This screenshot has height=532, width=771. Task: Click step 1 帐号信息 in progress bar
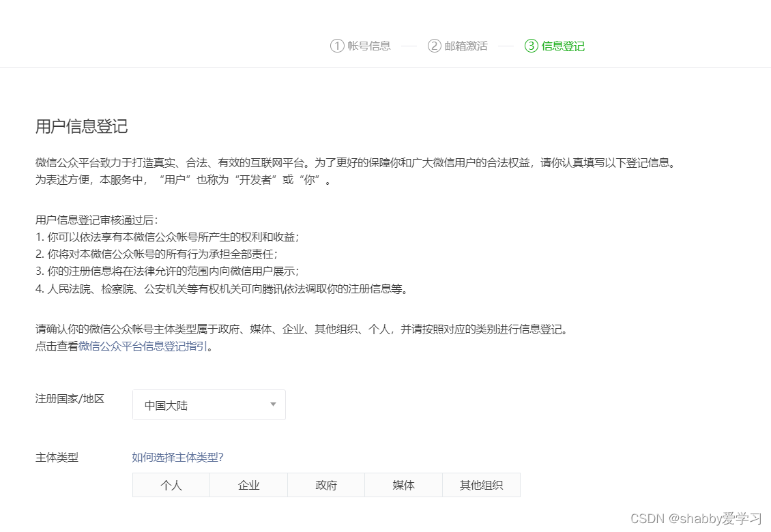tap(360, 46)
